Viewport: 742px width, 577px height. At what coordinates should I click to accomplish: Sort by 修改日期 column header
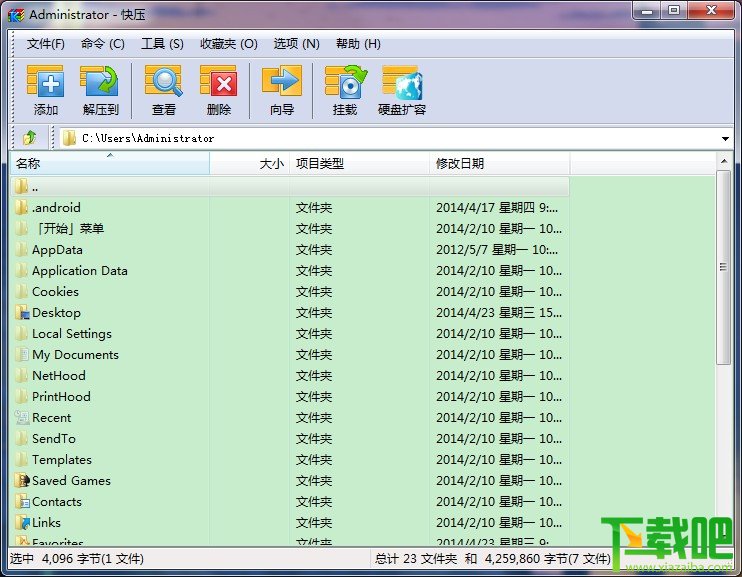[x=499, y=164]
